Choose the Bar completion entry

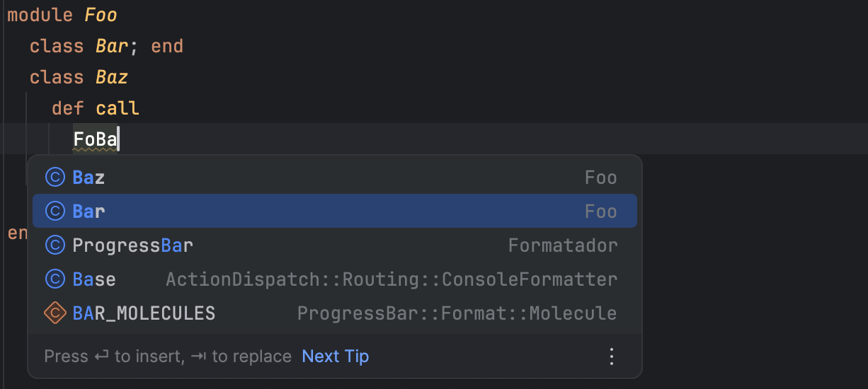88,211
